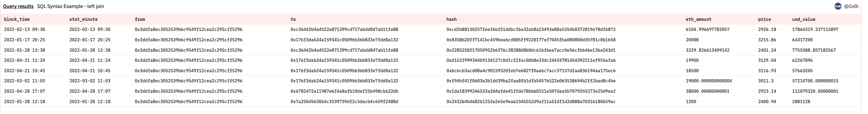Sort by the eth_amount column header
Viewport: 868px width, 114px height.
698,19
